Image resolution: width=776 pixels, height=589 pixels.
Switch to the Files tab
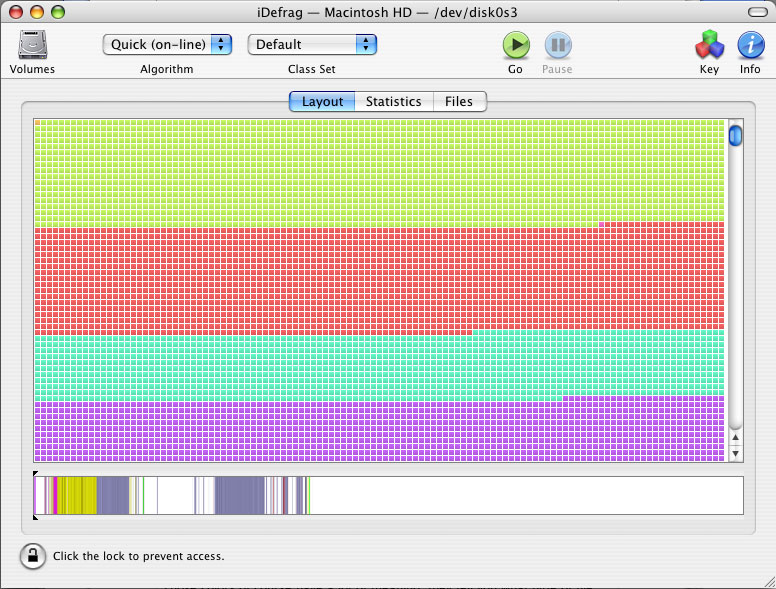click(x=459, y=101)
